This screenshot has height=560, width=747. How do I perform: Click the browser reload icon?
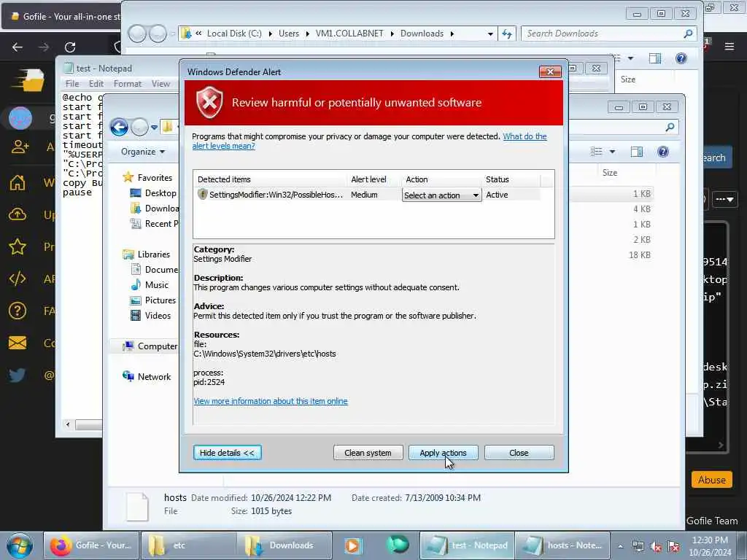pos(70,47)
